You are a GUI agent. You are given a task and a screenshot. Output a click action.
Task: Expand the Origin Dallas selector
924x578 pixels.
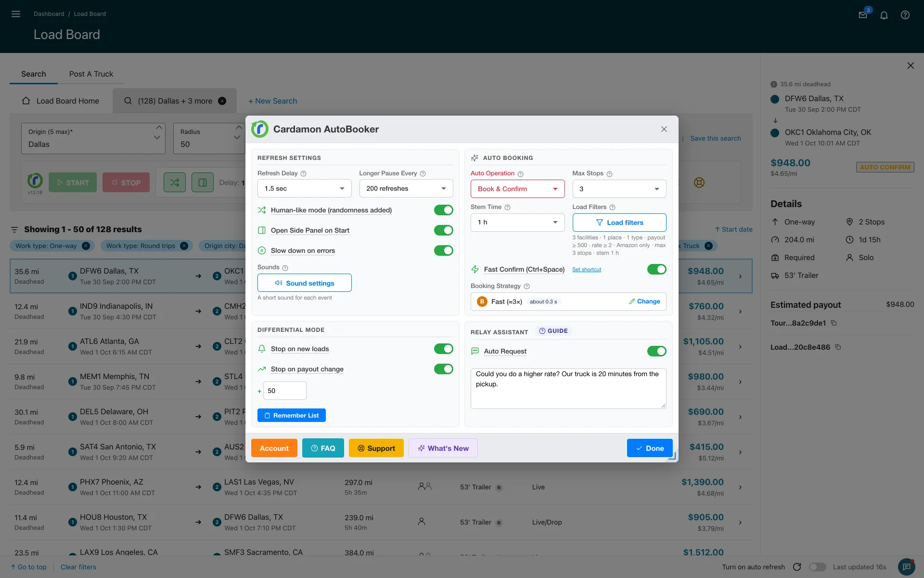(x=93, y=138)
